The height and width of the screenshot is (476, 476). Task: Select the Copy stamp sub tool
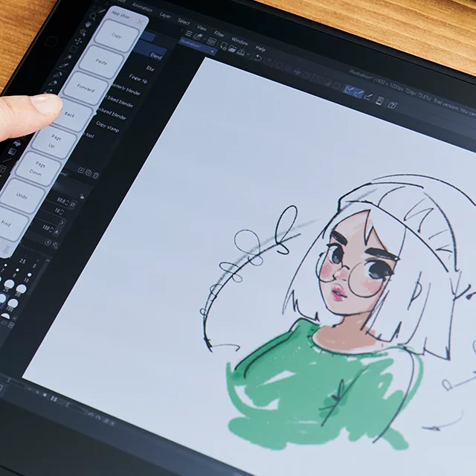point(107,126)
